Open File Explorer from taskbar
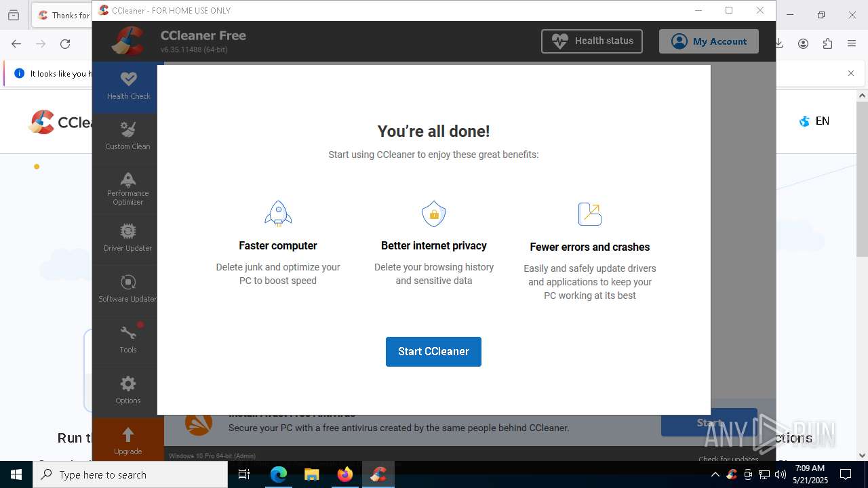The width and height of the screenshot is (868, 488). point(312,474)
